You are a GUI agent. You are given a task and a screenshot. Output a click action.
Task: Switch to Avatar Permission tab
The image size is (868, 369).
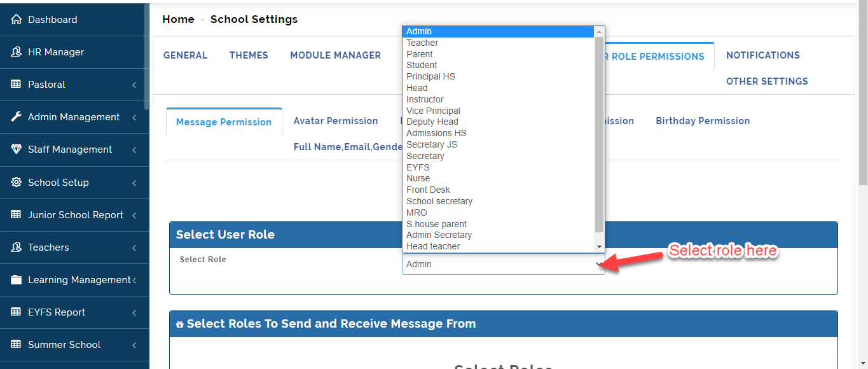[x=336, y=121]
